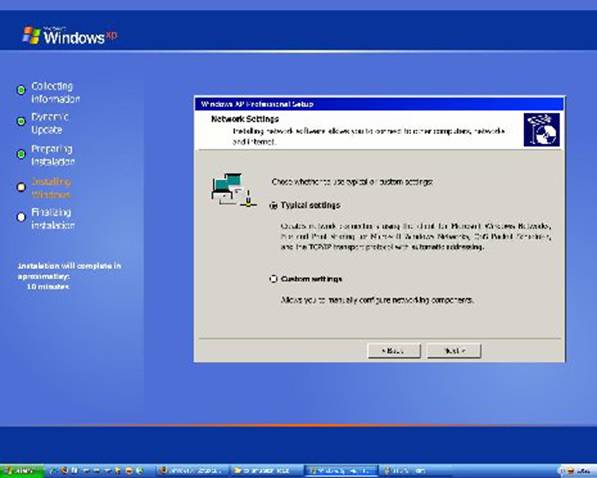Open the taskbar button with folder icon
The width and height of the screenshot is (597, 478).
pyautogui.click(x=267, y=471)
